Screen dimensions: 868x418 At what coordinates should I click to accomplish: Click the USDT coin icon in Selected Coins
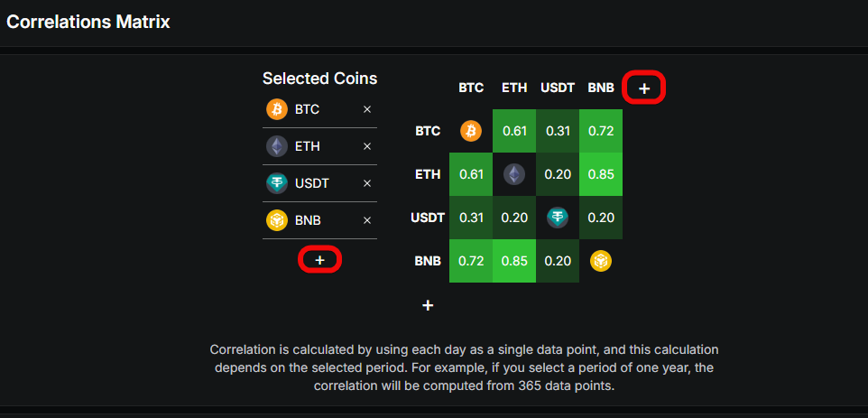click(276, 183)
